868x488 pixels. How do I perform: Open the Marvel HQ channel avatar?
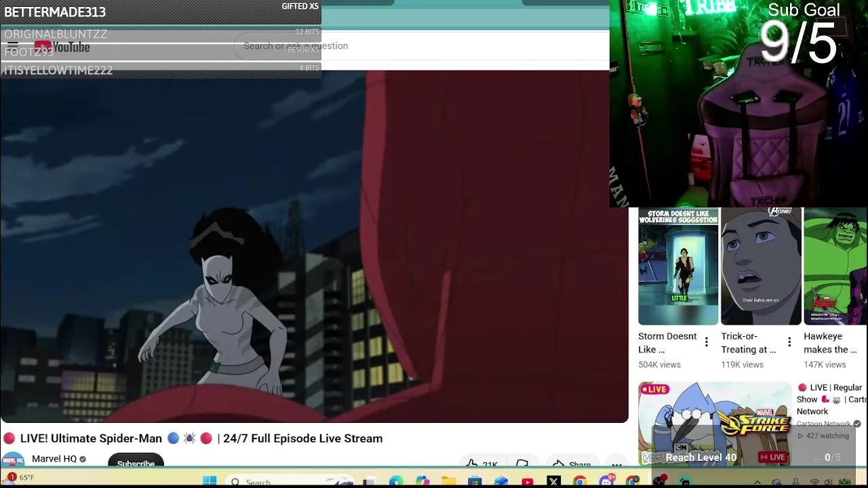pos(13,460)
